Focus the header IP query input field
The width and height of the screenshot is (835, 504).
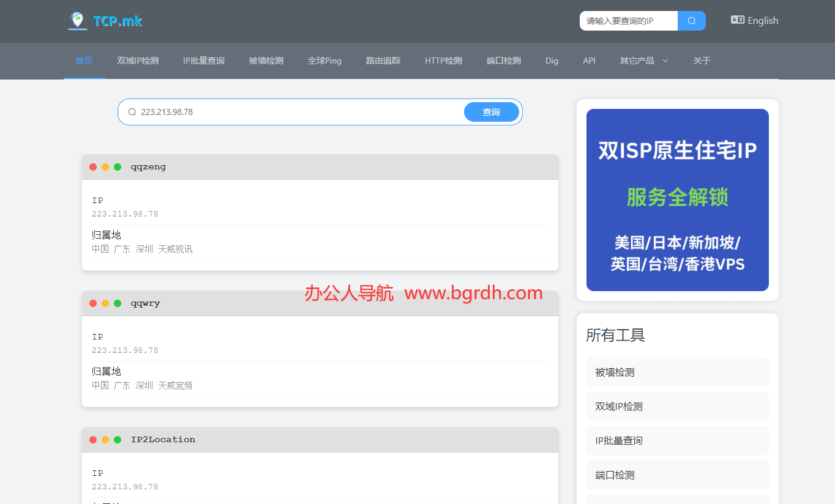628,21
